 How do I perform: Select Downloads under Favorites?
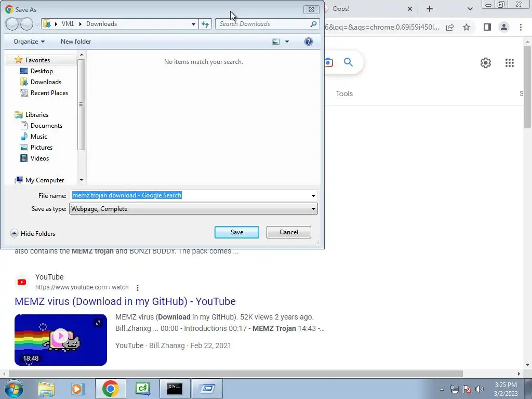(46, 82)
